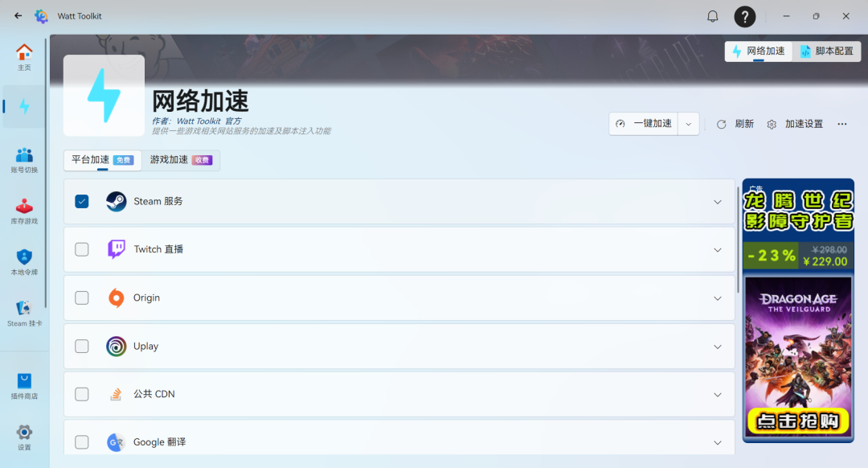Click the Origin label text
Screen dimensions: 868x468
146,298
